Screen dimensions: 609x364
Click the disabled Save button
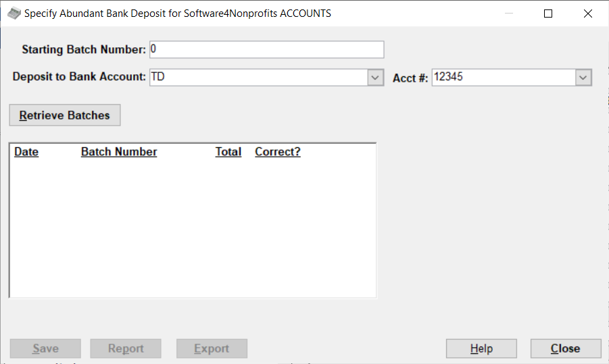(45, 348)
